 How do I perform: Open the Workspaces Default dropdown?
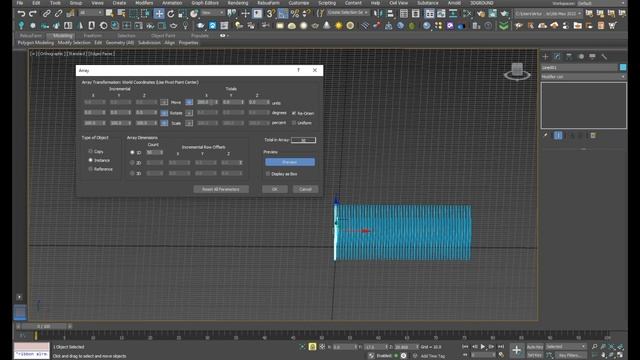tap(600, 3)
